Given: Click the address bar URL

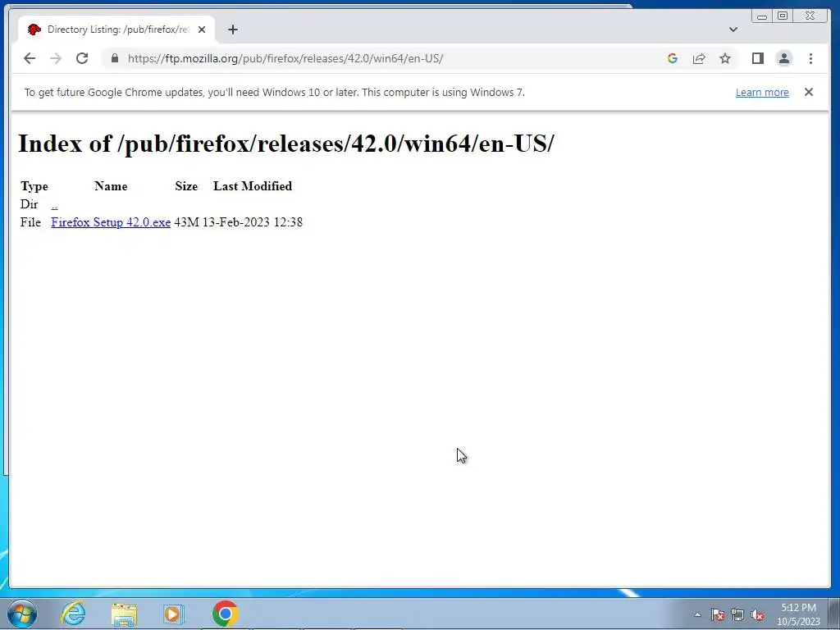Looking at the screenshot, I should pos(285,58).
